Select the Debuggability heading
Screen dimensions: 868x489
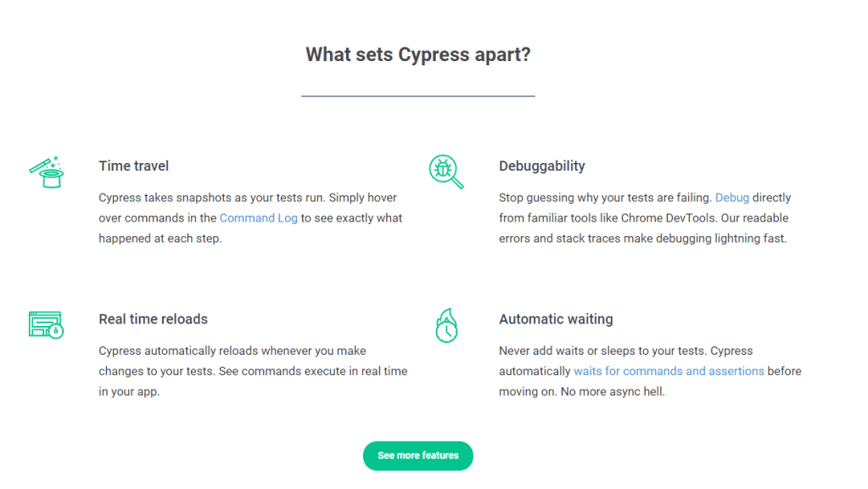pos(542,166)
